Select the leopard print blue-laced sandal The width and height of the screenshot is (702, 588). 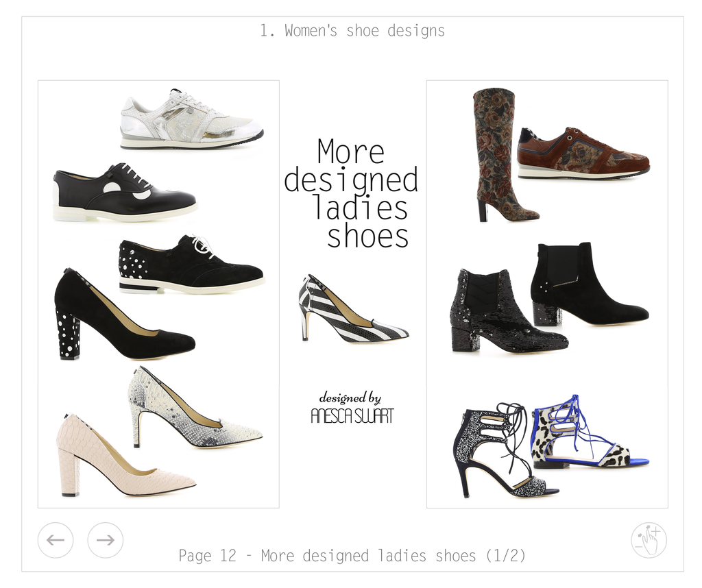pos(590,432)
